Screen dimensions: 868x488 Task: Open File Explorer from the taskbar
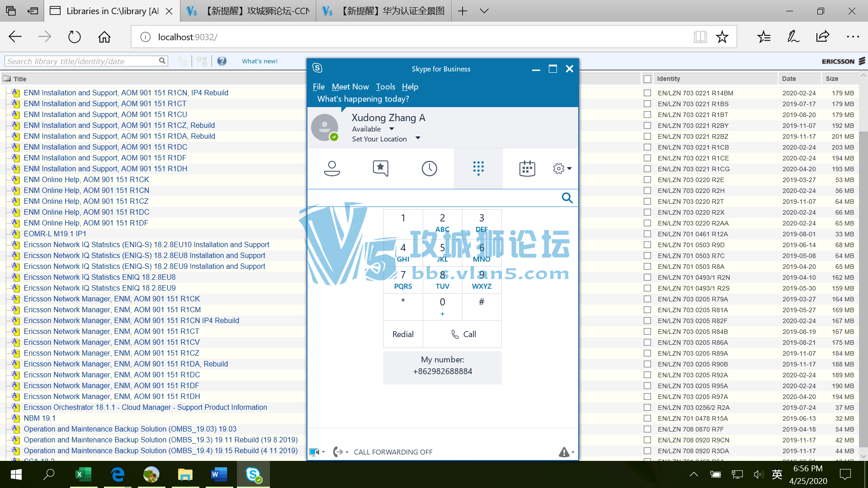tap(185, 474)
